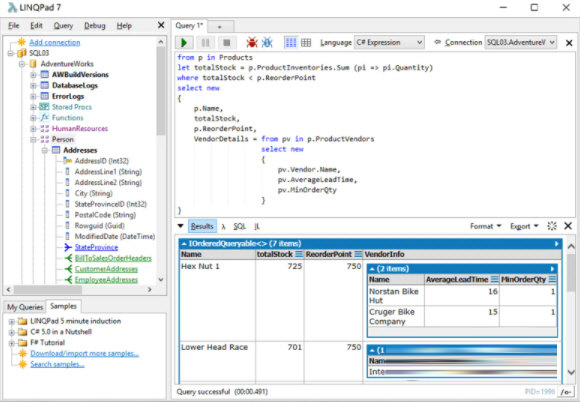Select the lambda (λ) results tab
This screenshot has width=580, height=402.
223,226
